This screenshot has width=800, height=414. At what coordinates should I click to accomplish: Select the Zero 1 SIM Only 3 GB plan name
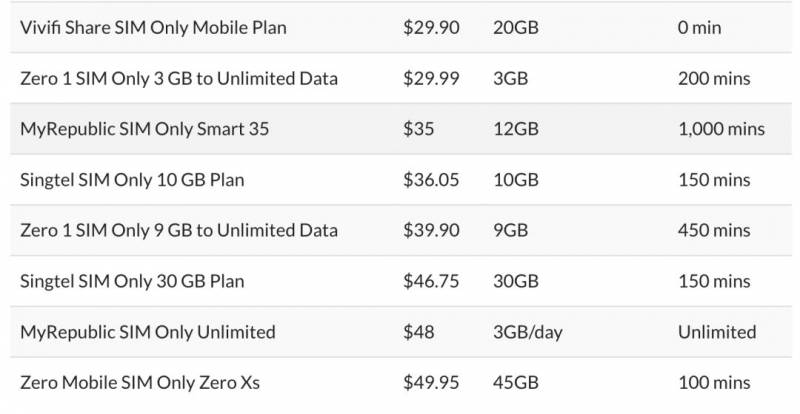(x=179, y=78)
